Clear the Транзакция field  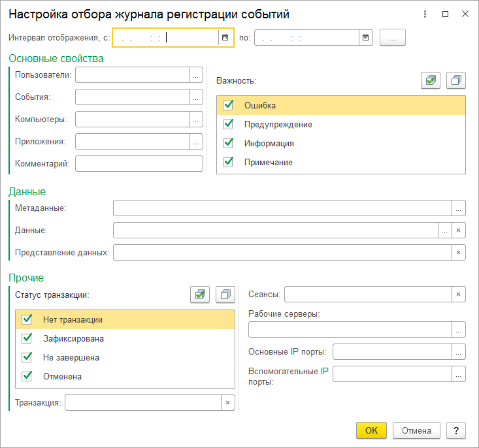pos(227,403)
